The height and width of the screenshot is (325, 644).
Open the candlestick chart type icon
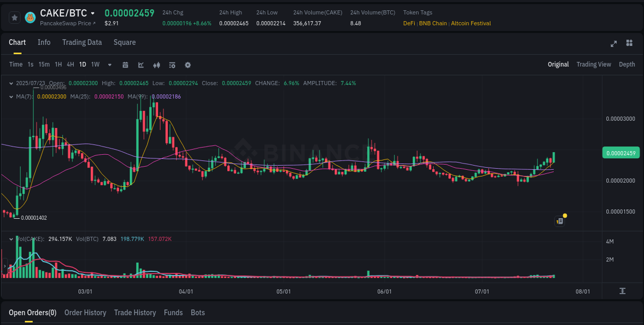156,64
